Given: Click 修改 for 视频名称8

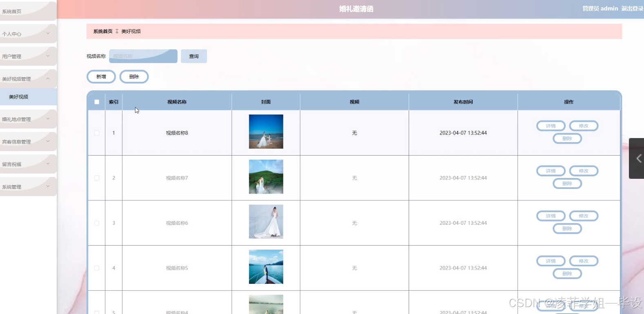Looking at the screenshot, I should coord(584,126).
